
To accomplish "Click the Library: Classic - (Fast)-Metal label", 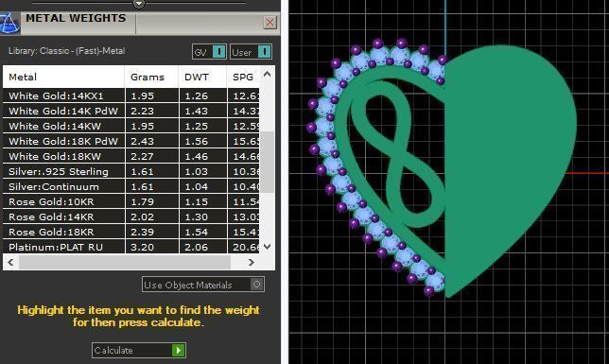I will (x=67, y=51).
